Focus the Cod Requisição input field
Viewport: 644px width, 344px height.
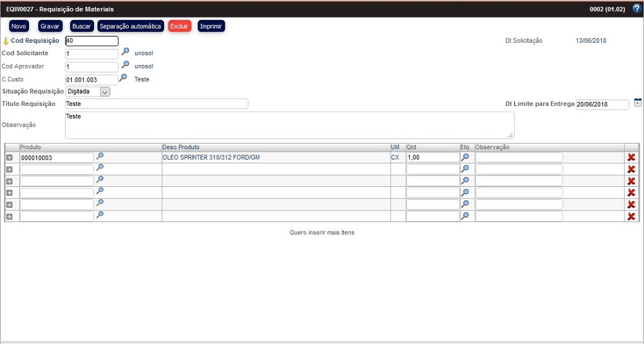pos(92,41)
